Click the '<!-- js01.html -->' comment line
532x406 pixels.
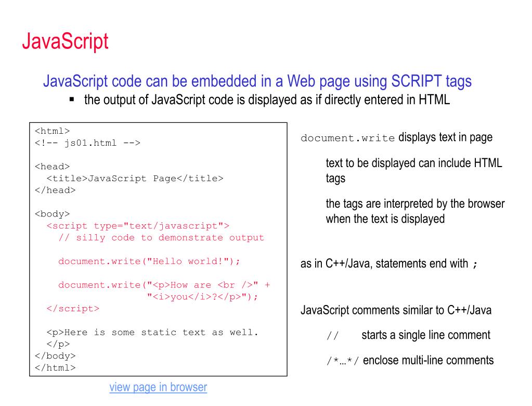[87, 143]
